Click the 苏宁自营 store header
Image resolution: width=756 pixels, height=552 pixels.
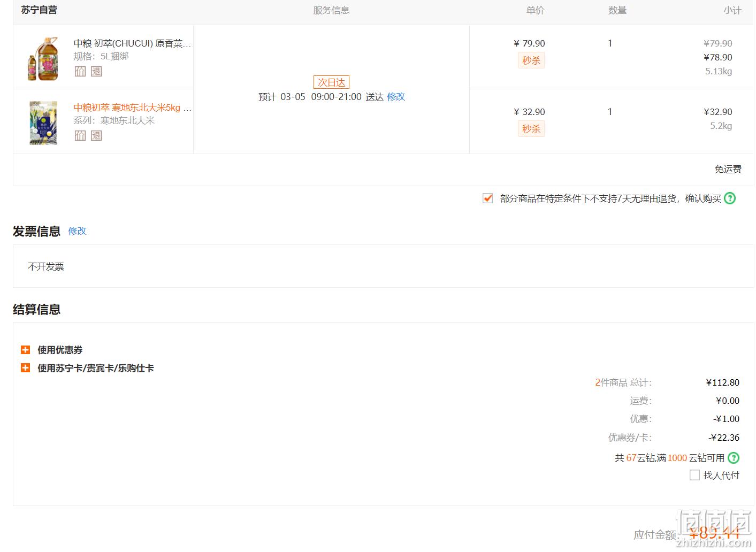[x=39, y=10]
